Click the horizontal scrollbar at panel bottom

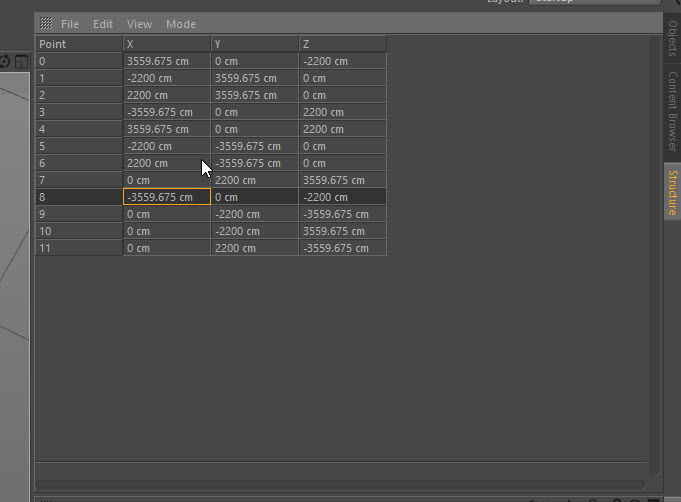tap(340, 485)
